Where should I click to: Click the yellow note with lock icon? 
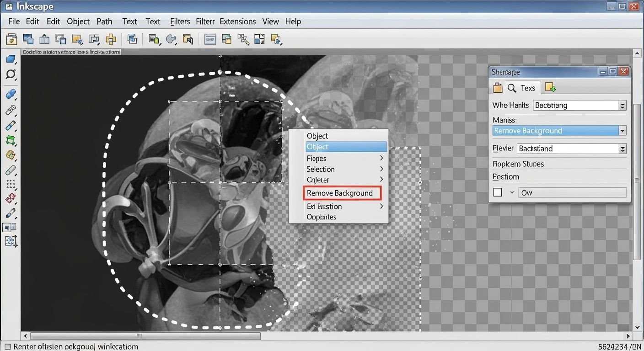(275, 39)
